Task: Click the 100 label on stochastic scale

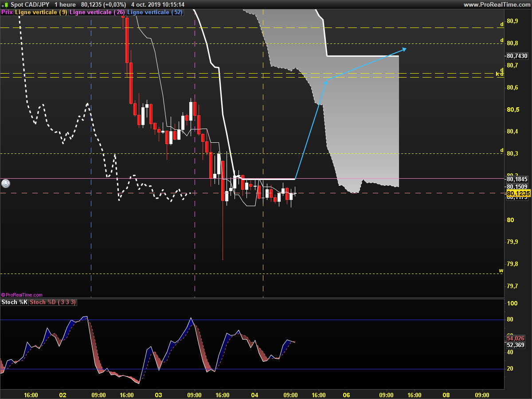Action: pyautogui.click(x=512, y=303)
